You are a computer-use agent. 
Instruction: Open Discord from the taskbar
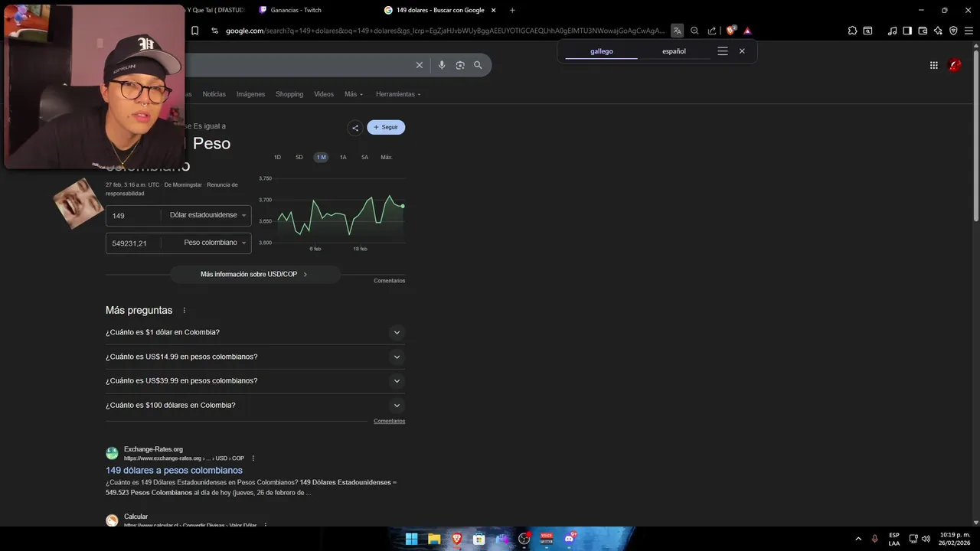(x=569, y=539)
